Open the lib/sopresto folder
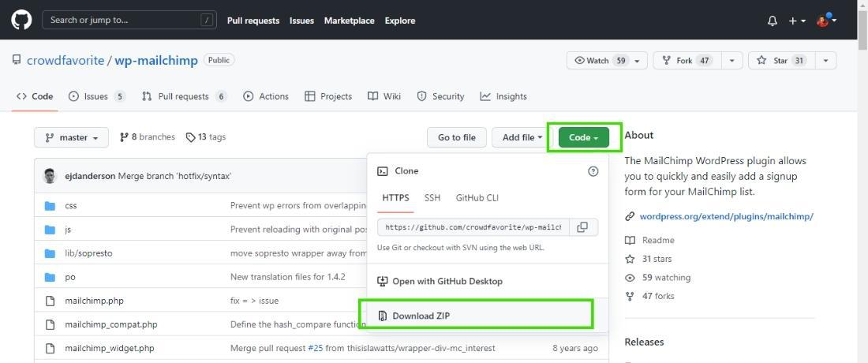 tap(88, 253)
